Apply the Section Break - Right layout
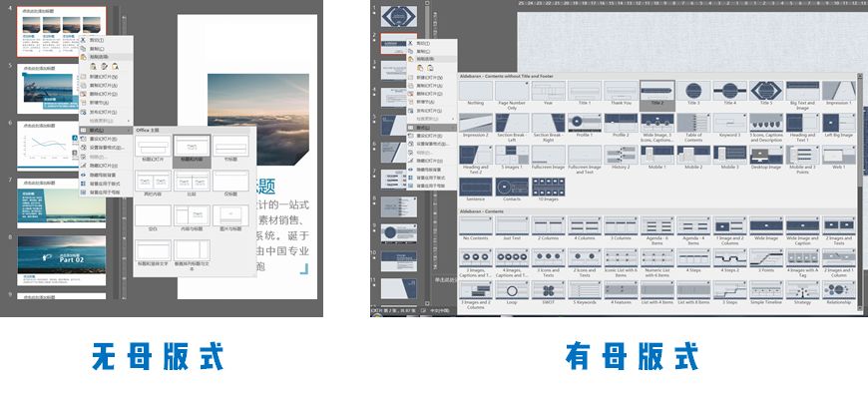Image resolution: width=868 pixels, height=395 pixels. pos(548,128)
